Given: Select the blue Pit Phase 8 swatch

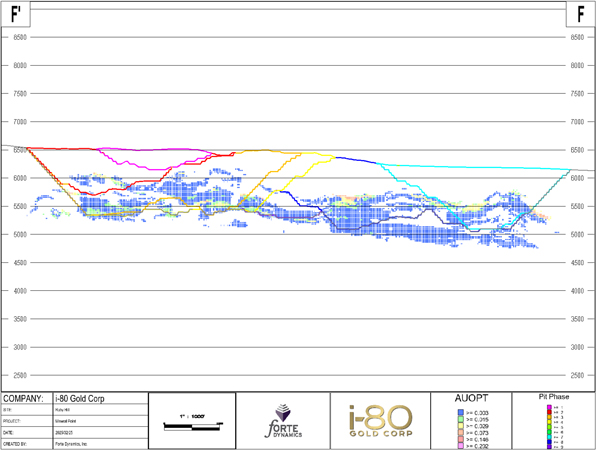Looking at the screenshot, I should [549, 442].
